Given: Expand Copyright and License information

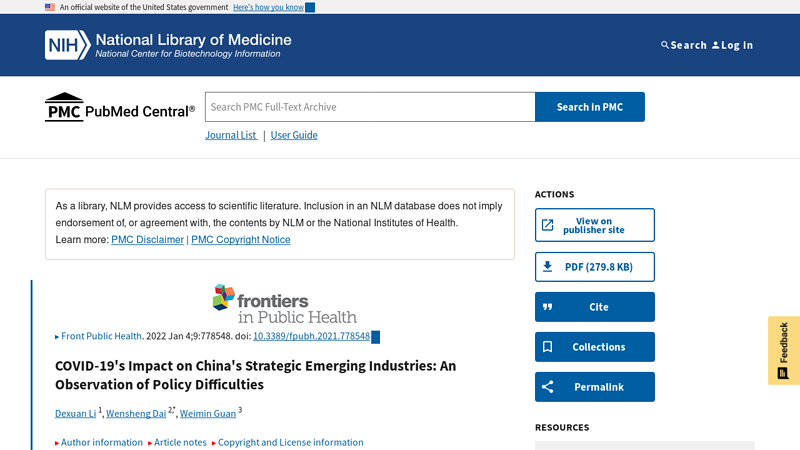Looking at the screenshot, I should coord(290,442).
